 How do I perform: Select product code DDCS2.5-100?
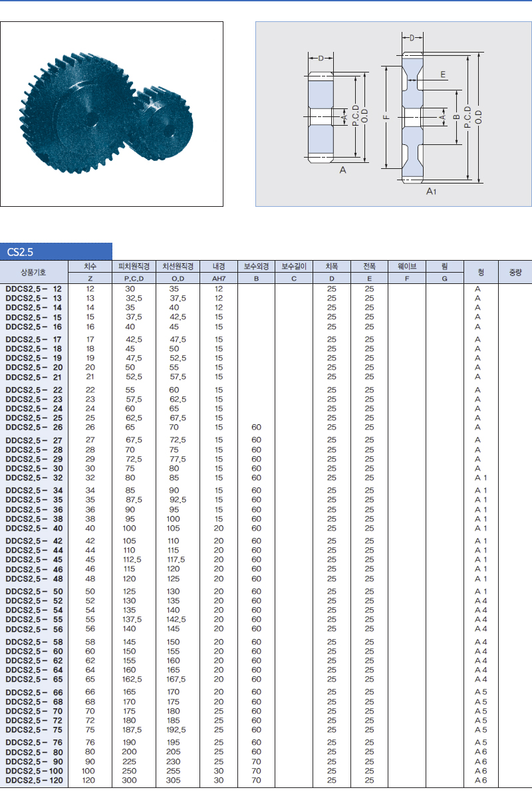pyautogui.click(x=33, y=771)
